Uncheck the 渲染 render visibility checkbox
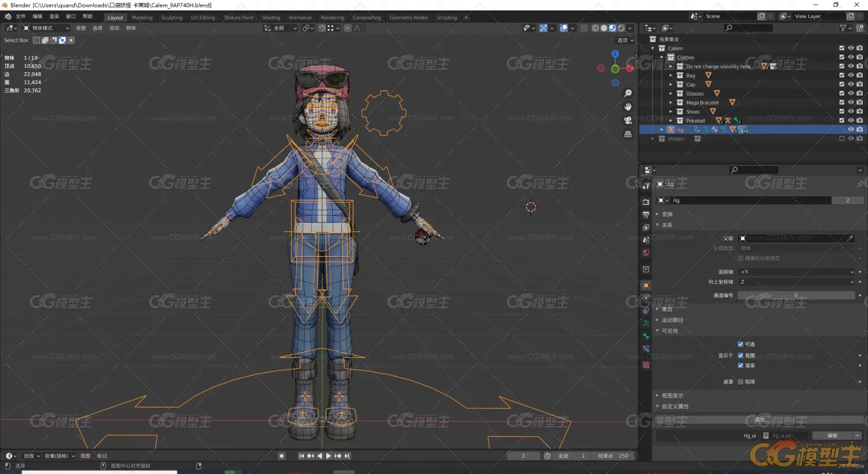The width and height of the screenshot is (868, 474). click(740, 366)
